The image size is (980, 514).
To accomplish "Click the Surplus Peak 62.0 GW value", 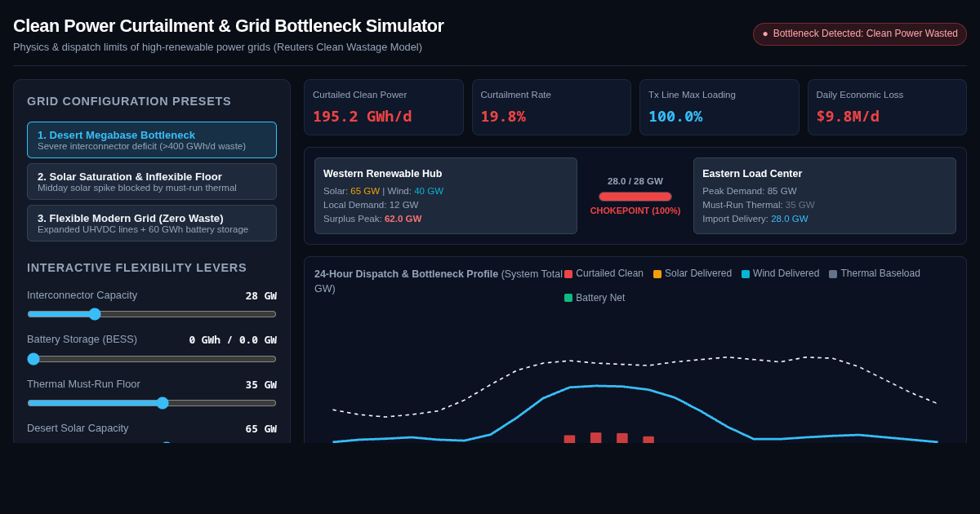I will 403,219.
